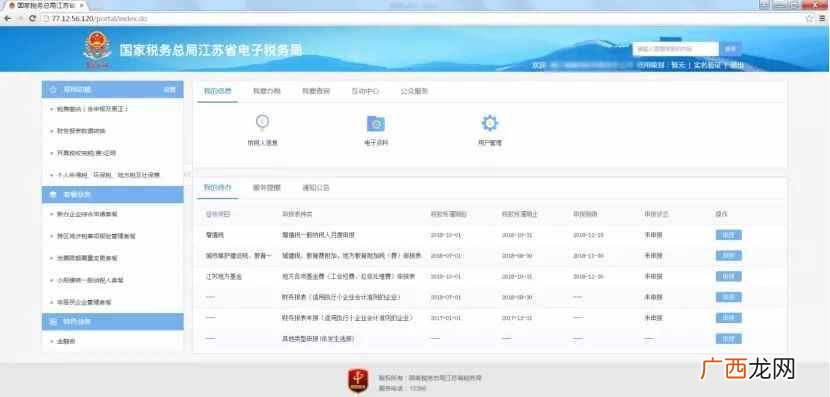The width and height of the screenshot is (830, 397).
Task: Switch to the 互动中心 tab
Action: tap(365, 91)
